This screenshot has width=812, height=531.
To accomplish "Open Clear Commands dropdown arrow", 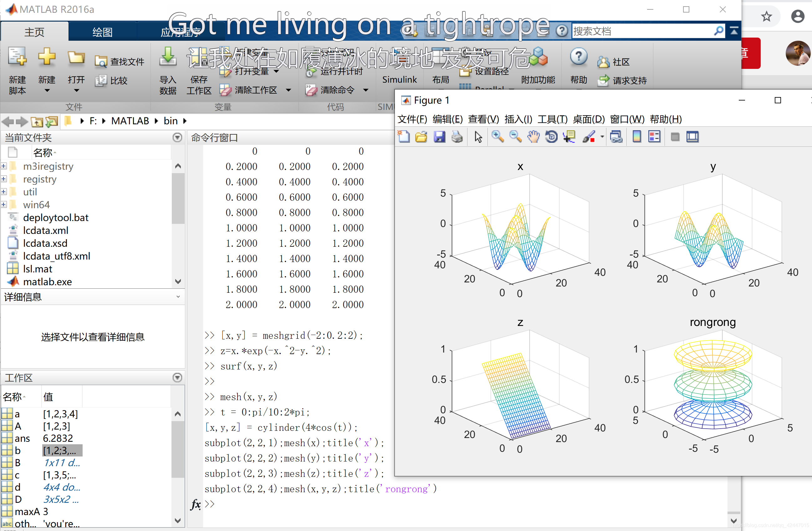I will pos(366,90).
